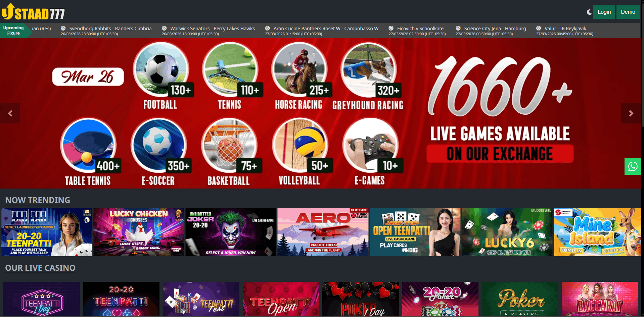644x317 pixels.
Task: Launch the Lucky Chicken Crosses game
Action: 139,232
